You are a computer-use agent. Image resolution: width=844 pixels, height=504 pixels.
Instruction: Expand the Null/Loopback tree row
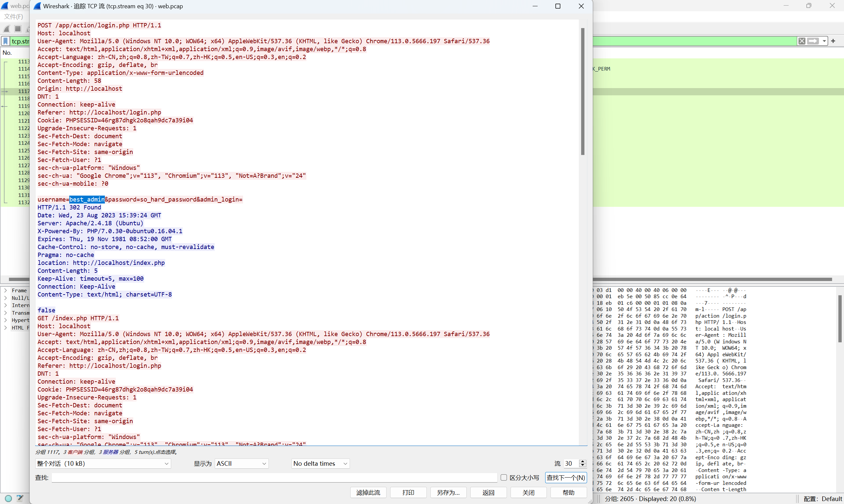tap(5, 298)
